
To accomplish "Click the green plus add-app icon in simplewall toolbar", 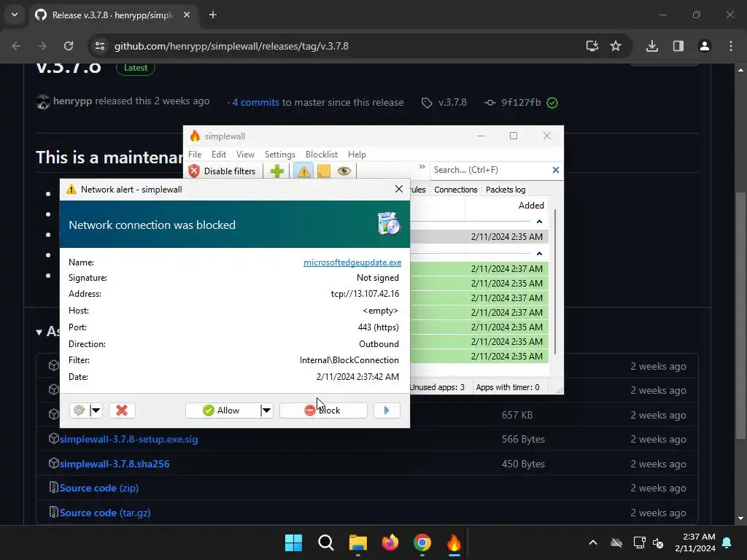I will (x=276, y=171).
